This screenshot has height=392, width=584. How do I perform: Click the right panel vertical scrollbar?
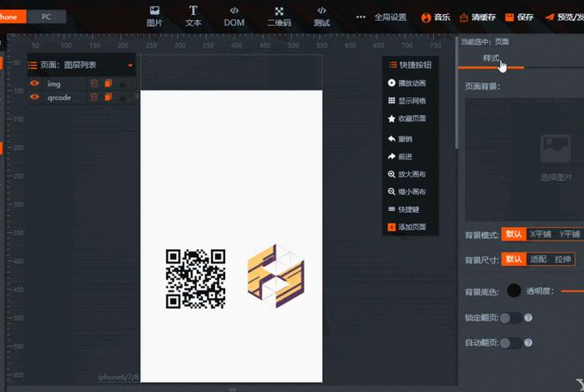point(456,93)
